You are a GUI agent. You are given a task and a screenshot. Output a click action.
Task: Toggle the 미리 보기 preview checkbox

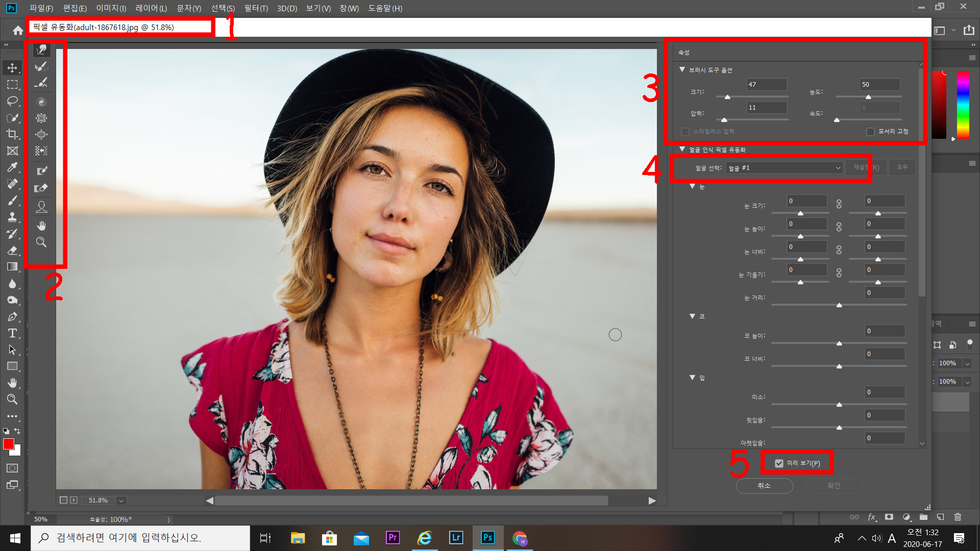click(779, 463)
